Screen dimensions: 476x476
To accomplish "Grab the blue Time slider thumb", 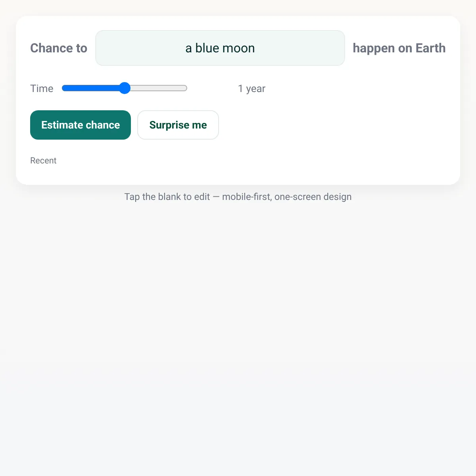I will [125, 88].
